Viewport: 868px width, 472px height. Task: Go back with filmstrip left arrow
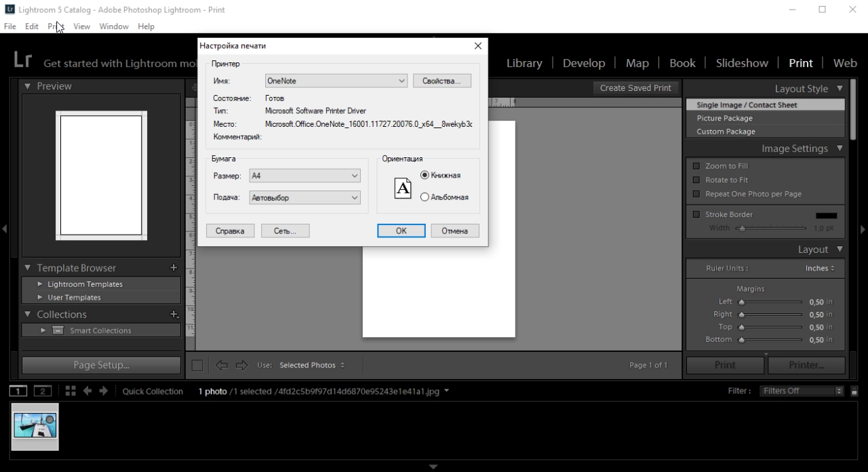(87, 391)
